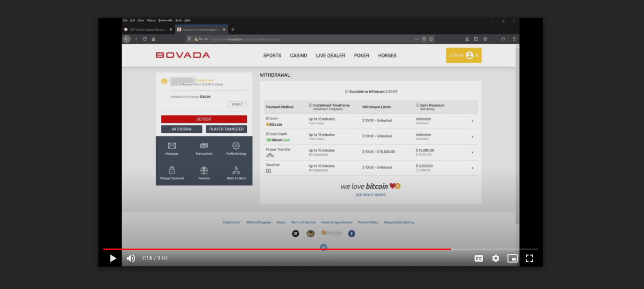644x289 pixels.
Task: Play the paused video
Action: click(x=113, y=258)
